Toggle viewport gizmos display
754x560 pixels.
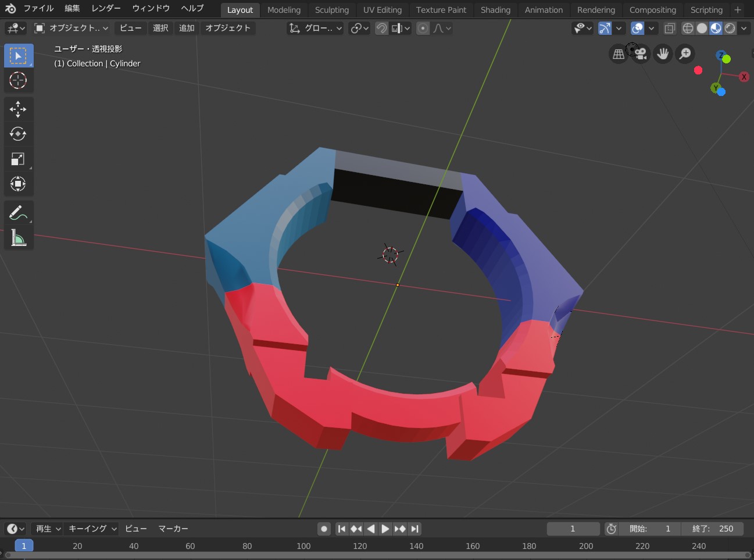(605, 28)
